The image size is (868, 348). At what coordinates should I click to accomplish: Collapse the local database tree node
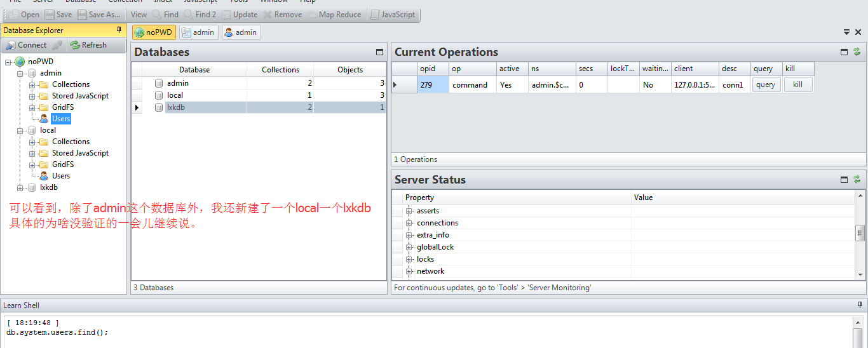20,130
